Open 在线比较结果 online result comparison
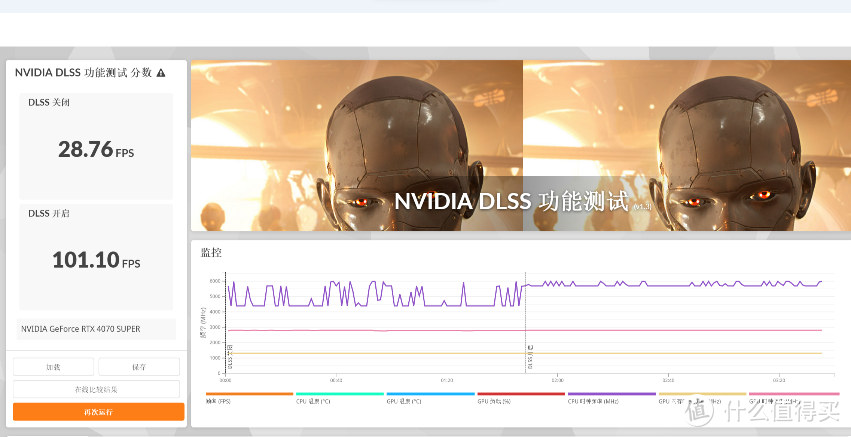 tap(96, 389)
